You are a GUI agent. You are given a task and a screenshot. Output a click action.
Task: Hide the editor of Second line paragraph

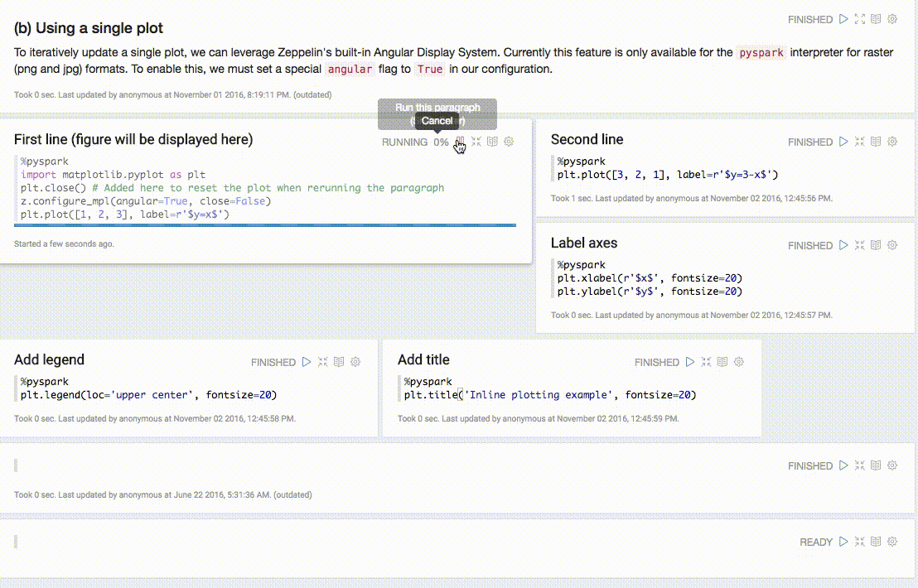(859, 142)
